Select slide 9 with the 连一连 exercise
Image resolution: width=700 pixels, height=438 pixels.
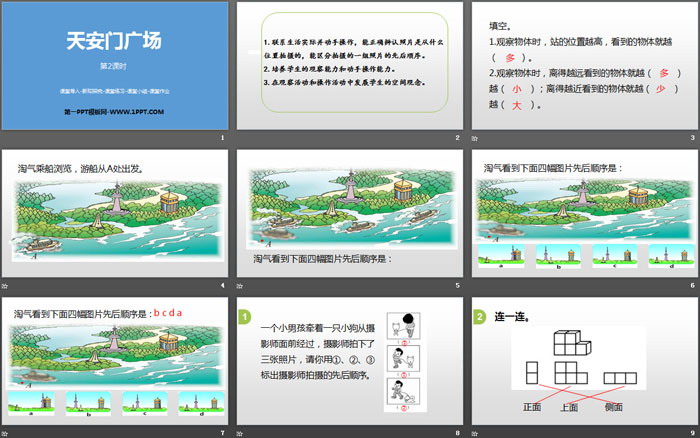(x=583, y=368)
